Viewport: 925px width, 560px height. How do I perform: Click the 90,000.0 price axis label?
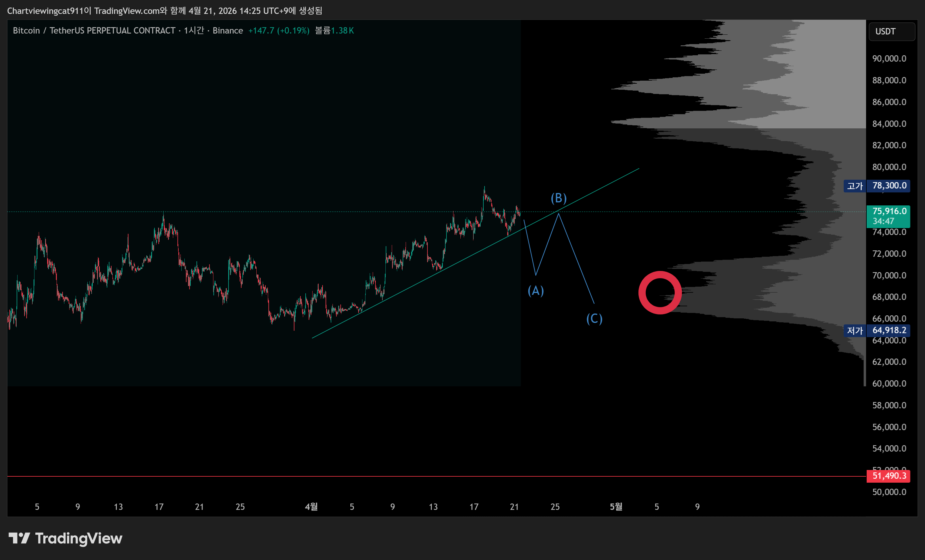(x=889, y=59)
